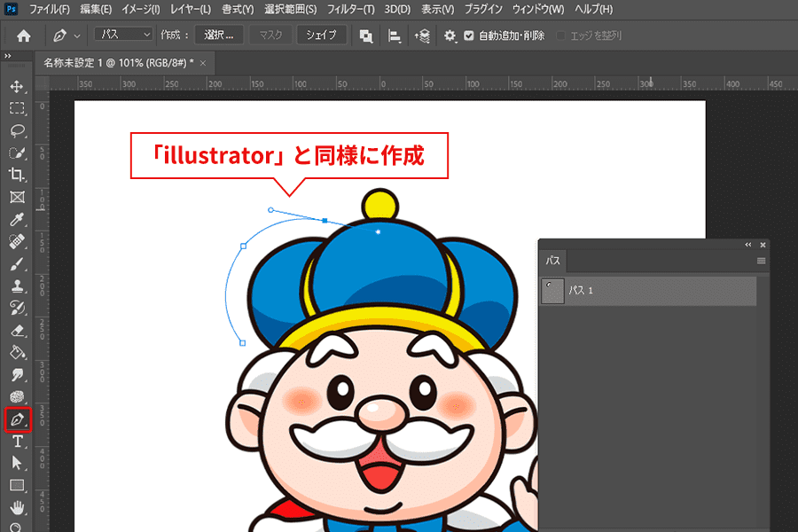The image size is (798, 532).
Task: Open レイヤー(L) menu
Action: 191,9
